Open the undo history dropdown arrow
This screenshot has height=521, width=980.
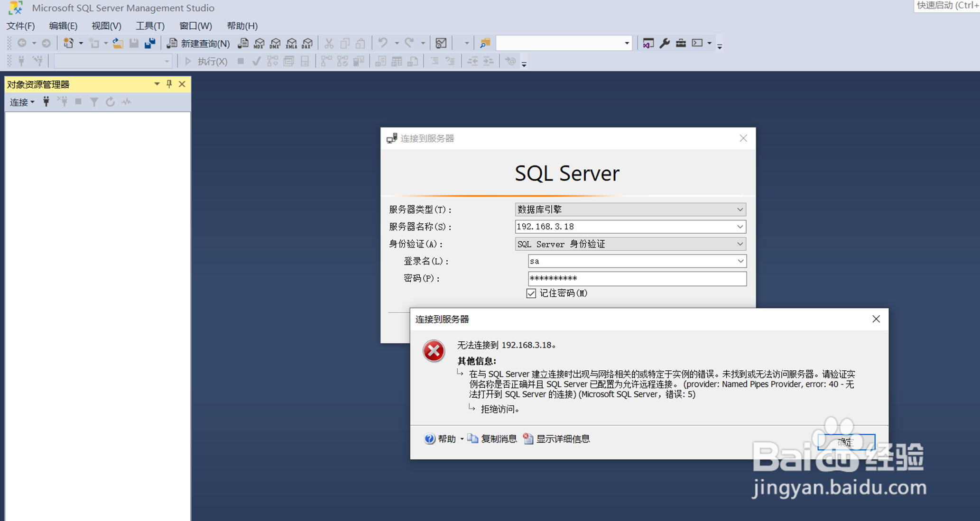point(397,43)
